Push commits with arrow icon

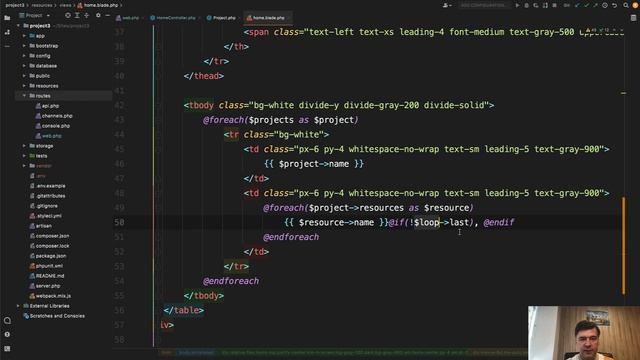click(x=595, y=5)
